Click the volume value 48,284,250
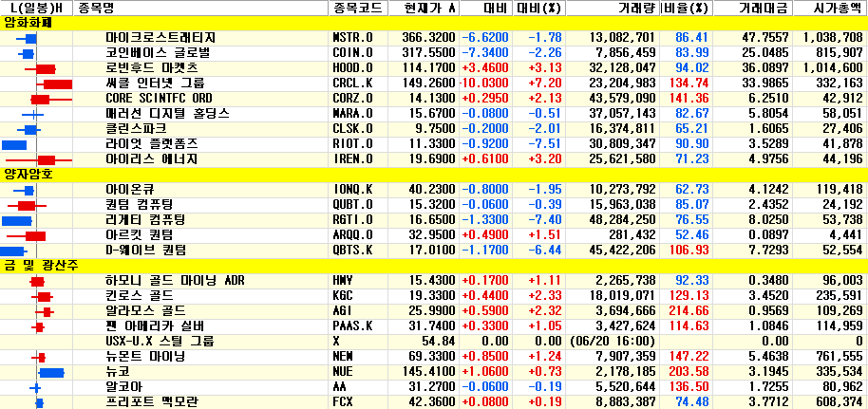868x409 pixels. [x=621, y=220]
